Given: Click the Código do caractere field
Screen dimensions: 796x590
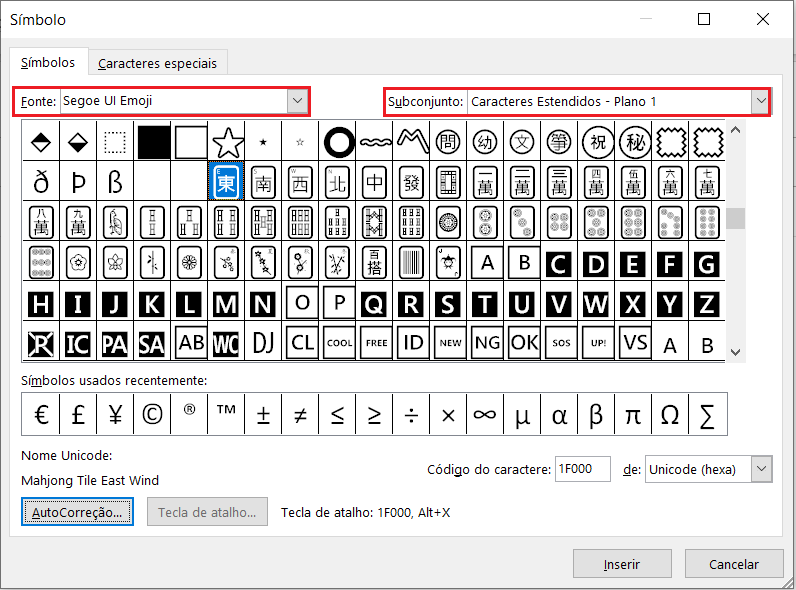Looking at the screenshot, I should (582, 469).
